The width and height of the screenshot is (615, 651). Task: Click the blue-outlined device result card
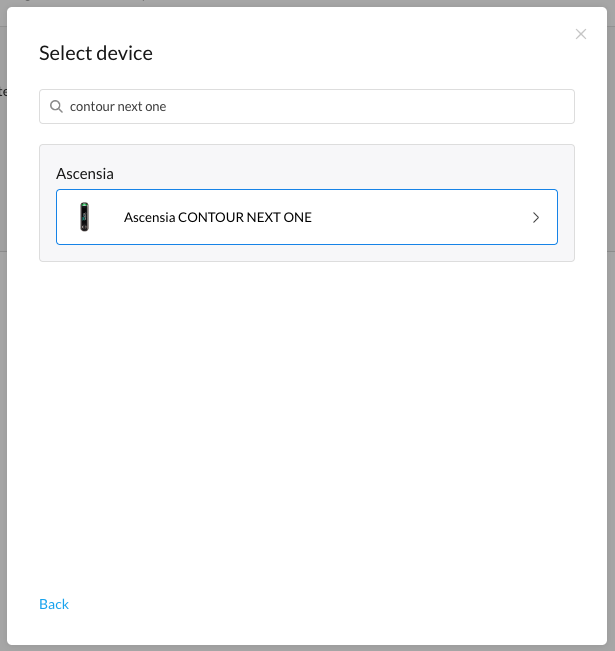(307, 217)
